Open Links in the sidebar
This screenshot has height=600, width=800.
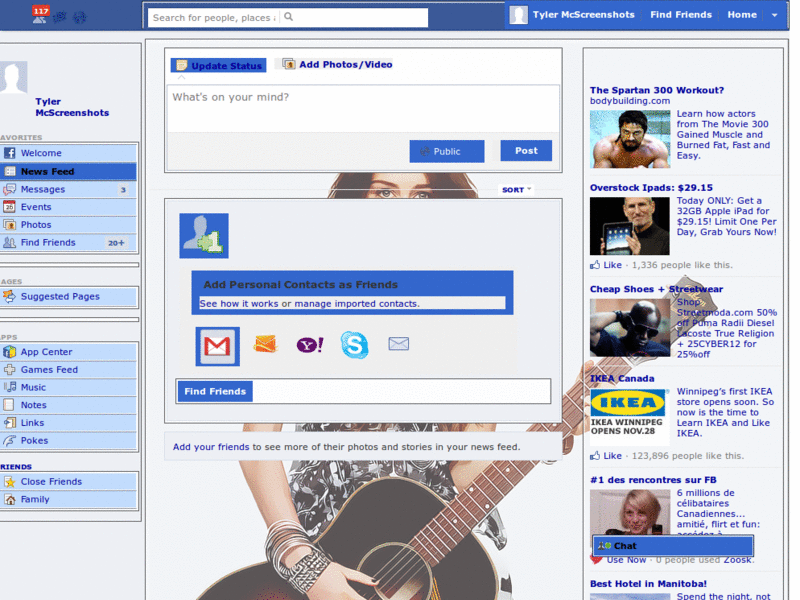coord(68,423)
